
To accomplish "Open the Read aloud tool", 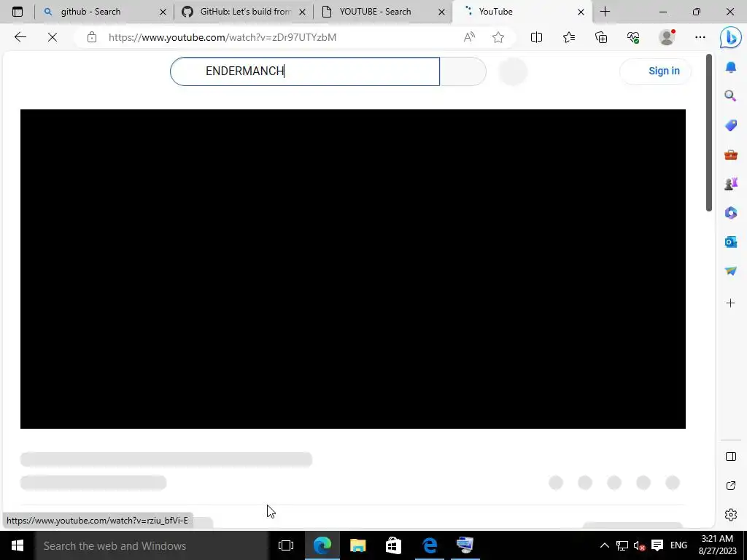I will click(469, 37).
